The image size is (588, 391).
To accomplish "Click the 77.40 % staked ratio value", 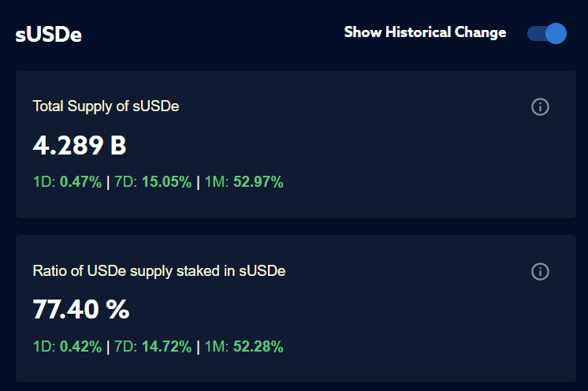I will pos(81,310).
